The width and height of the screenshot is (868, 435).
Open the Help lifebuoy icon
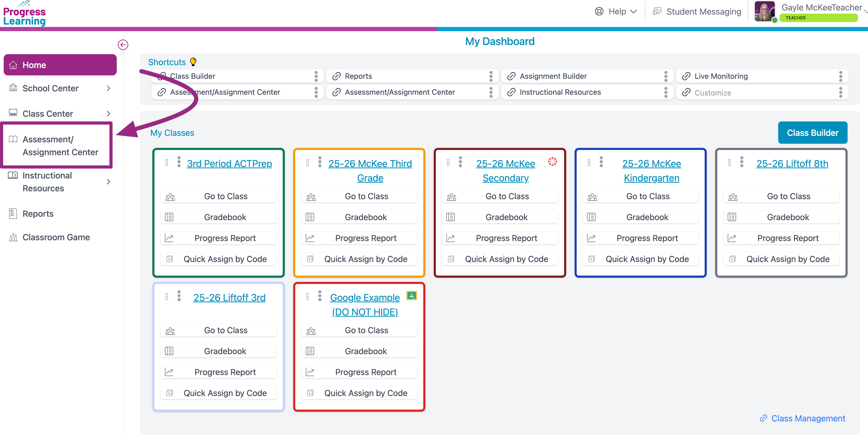pos(599,12)
